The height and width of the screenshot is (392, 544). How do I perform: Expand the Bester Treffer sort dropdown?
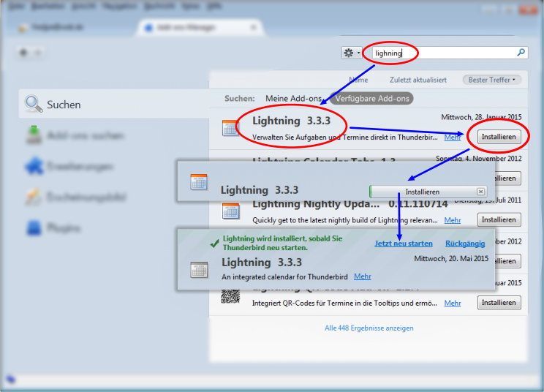(491, 79)
